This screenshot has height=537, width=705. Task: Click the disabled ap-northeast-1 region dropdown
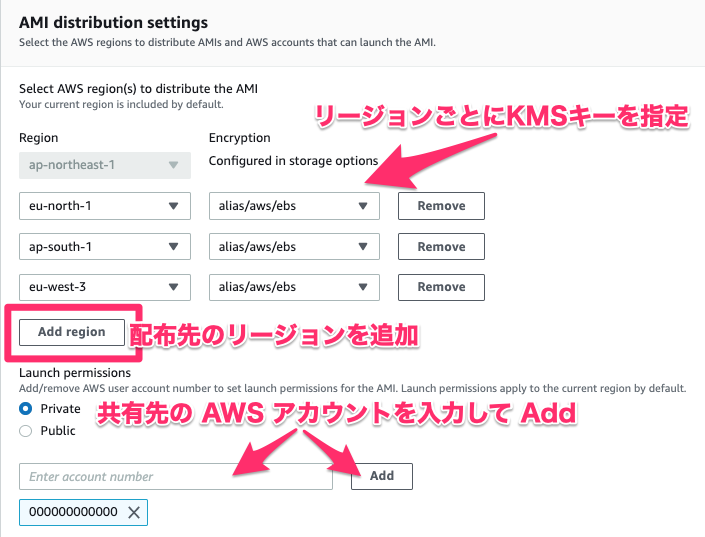tap(104, 165)
